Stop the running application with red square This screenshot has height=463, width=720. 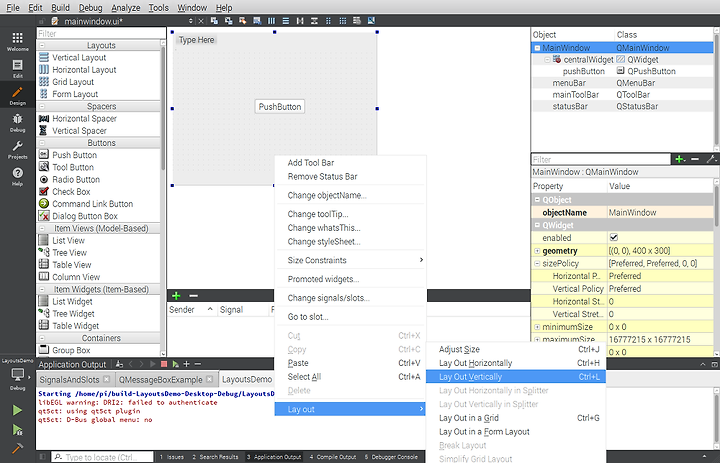click(164, 364)
